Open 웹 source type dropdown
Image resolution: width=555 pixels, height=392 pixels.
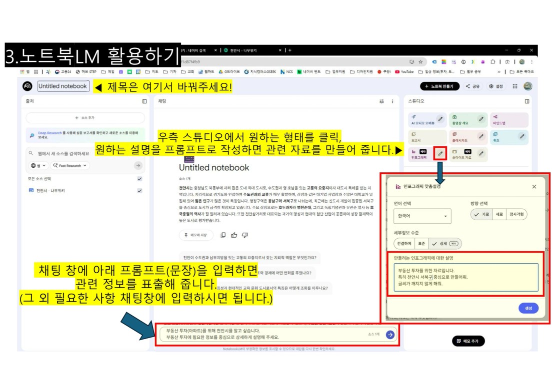coord(38,165)
